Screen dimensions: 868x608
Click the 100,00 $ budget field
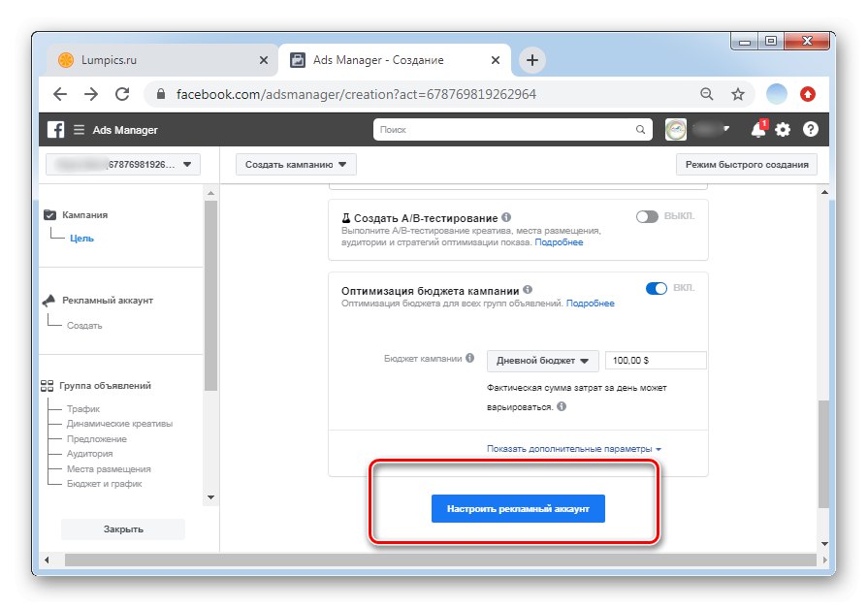pyautogui.click(x=656, y=361)
